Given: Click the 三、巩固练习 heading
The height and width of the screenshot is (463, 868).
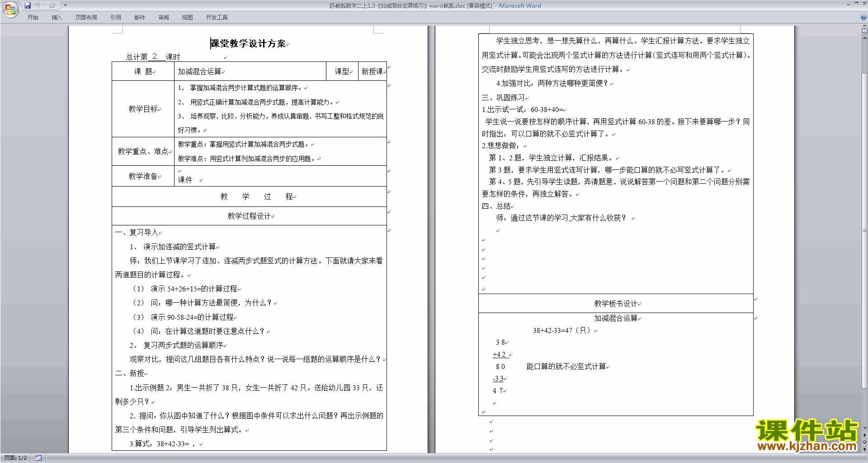Looking at the screenshot, I should (504, 98).
